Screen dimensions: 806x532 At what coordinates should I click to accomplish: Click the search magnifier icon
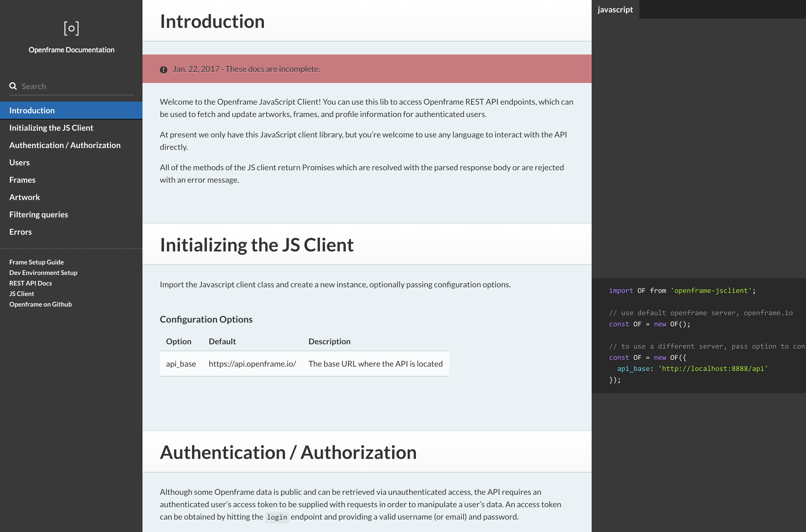click(x=13, y=86)
